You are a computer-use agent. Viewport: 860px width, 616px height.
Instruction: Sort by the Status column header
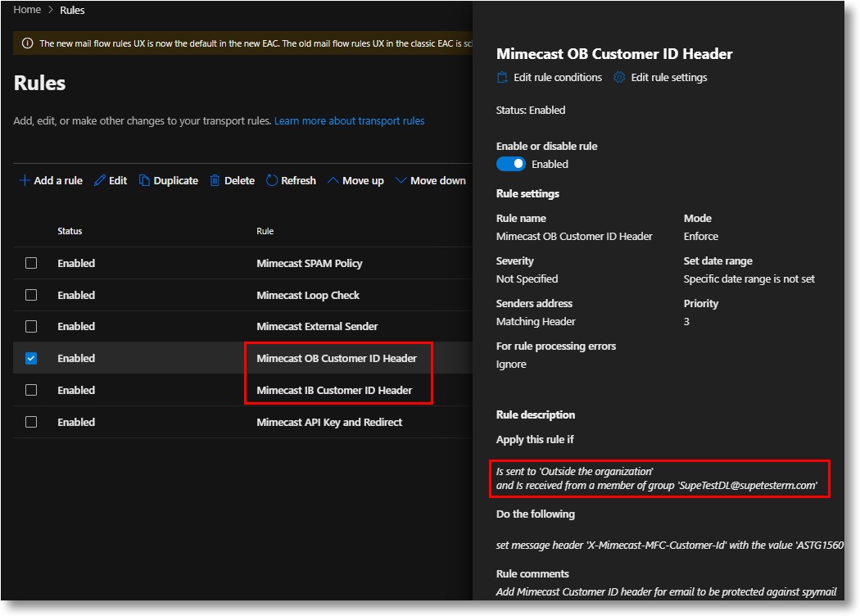70,232
